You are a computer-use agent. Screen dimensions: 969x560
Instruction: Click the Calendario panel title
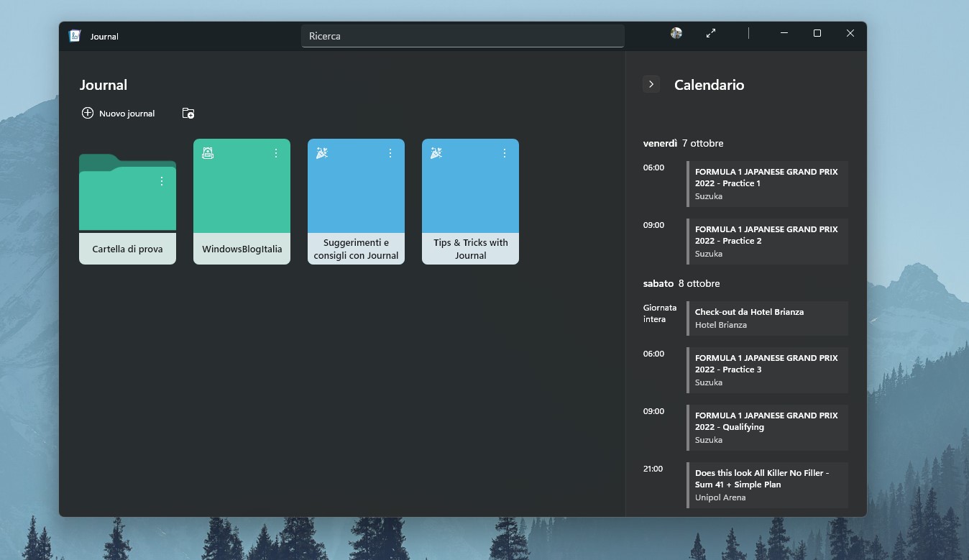click(709, 85)
